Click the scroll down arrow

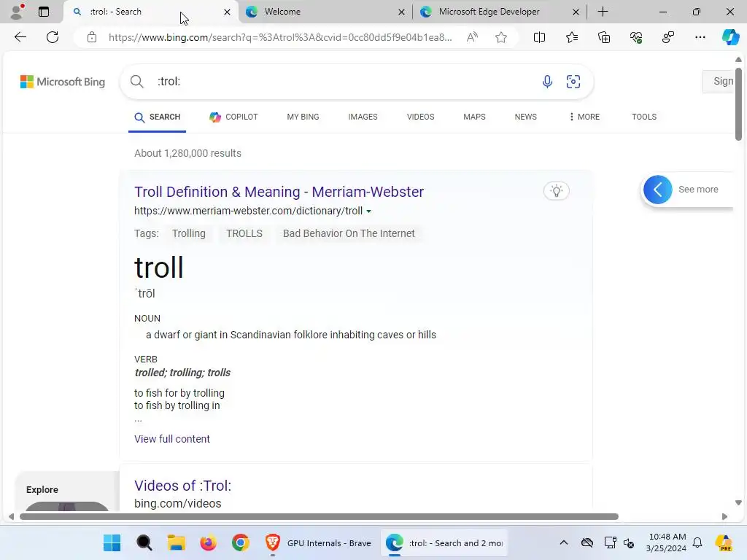738,503
